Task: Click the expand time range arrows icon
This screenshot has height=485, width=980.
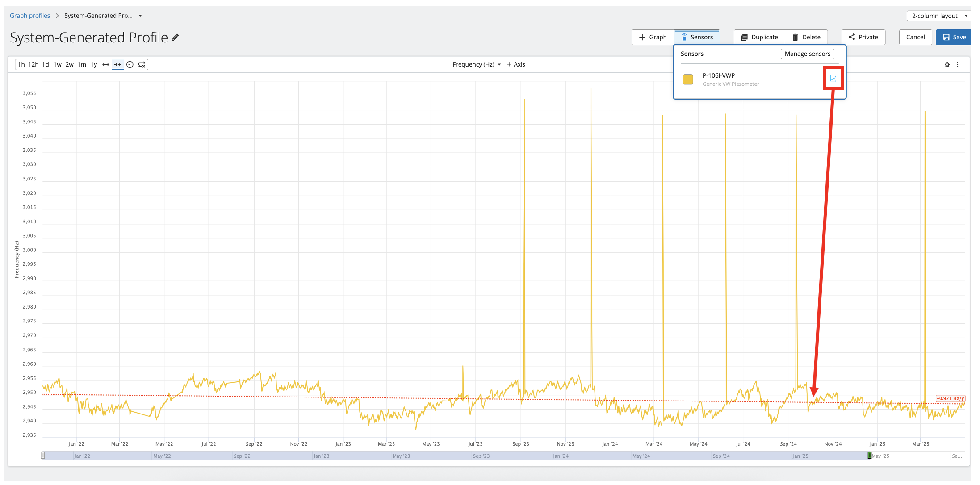Action: (106, 65)
